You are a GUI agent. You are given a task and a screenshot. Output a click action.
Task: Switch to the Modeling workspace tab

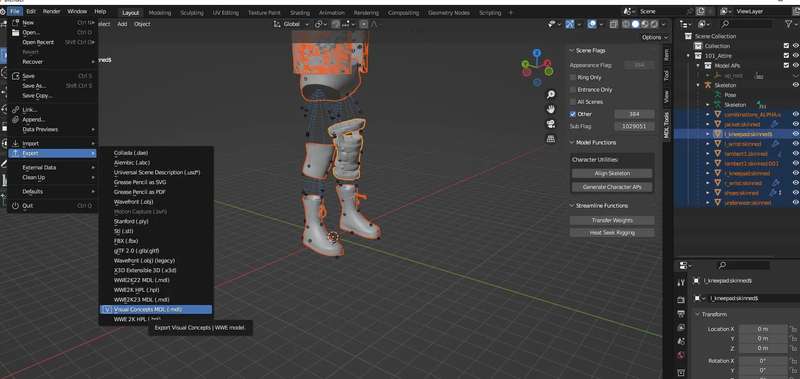point(160,13)
